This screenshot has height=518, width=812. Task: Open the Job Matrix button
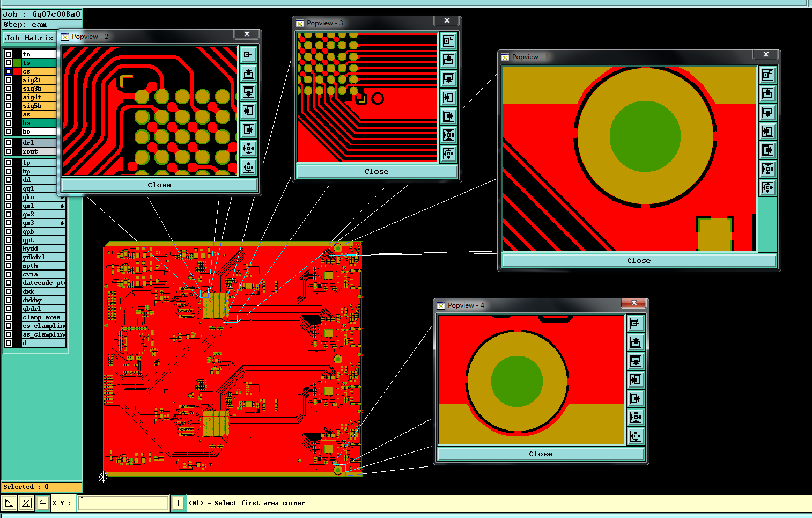pyautogui.click(x=29, y=38)
